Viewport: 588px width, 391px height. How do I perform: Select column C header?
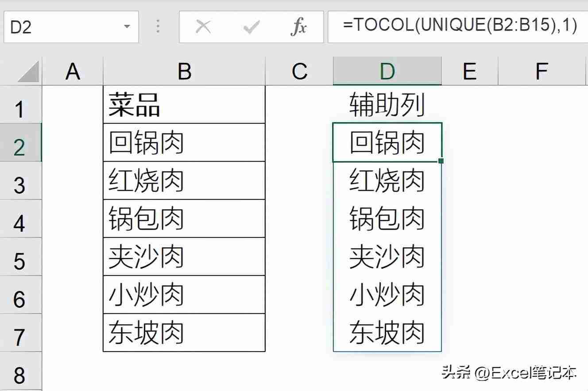(299, 71)
